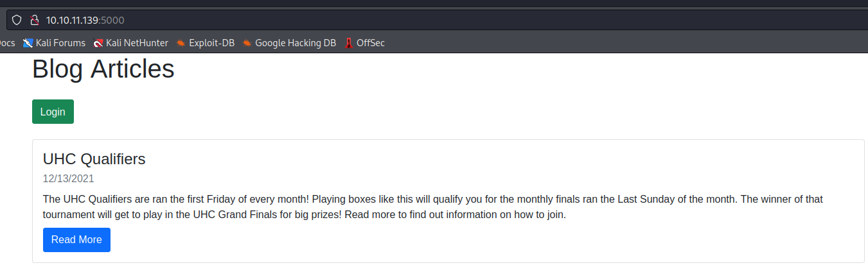Open the Kali NetHunter bookmark label
This screenshot has height=272, width=868.
(x=137, y=43)
